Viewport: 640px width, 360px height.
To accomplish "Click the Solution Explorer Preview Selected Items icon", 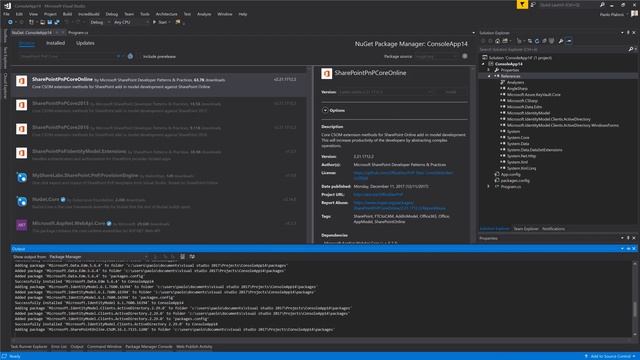I will (569, 41).
